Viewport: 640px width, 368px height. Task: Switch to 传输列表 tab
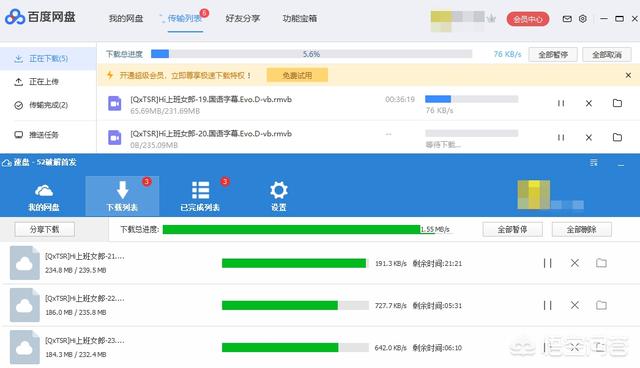(x=185, y=18)
